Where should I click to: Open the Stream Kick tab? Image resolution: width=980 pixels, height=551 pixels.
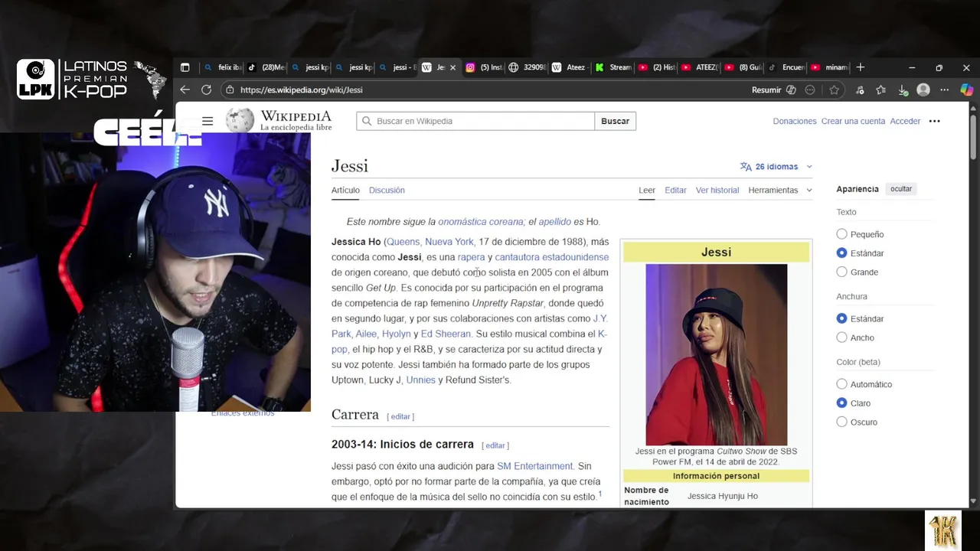pyautogui.click(x=612, y=67)
